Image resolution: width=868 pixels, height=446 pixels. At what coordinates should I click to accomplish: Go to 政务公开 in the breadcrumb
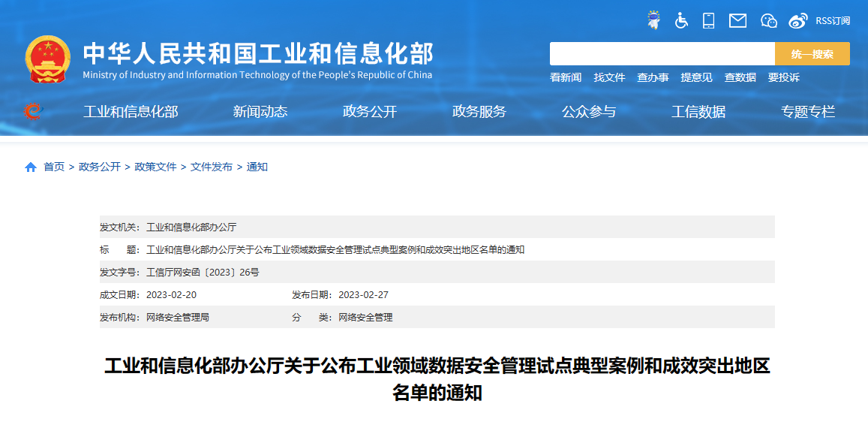pos(100,167)
